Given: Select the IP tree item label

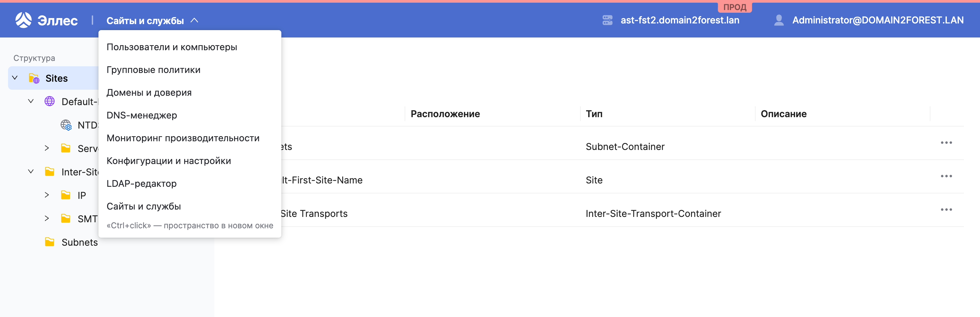Looking at the screenshot, I should tap(82, 195).
